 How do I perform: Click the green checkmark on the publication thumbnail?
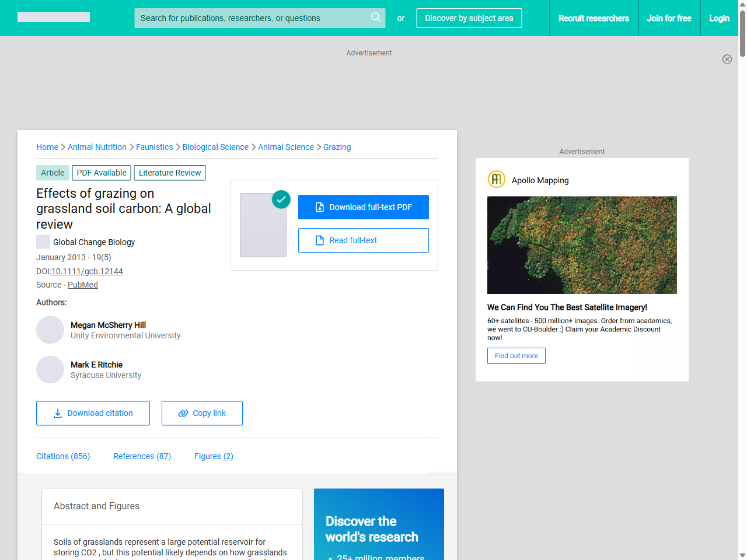[x=281, y=199]
